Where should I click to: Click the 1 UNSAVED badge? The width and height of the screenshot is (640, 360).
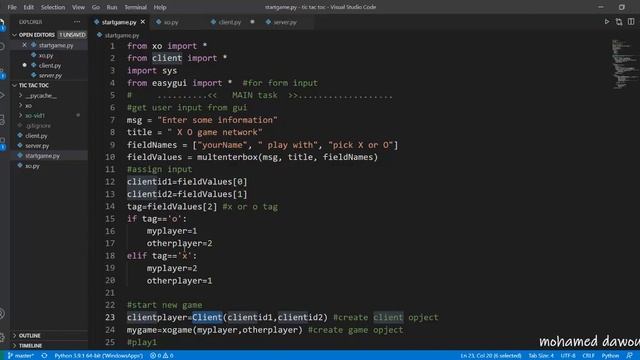pos(72,35)
